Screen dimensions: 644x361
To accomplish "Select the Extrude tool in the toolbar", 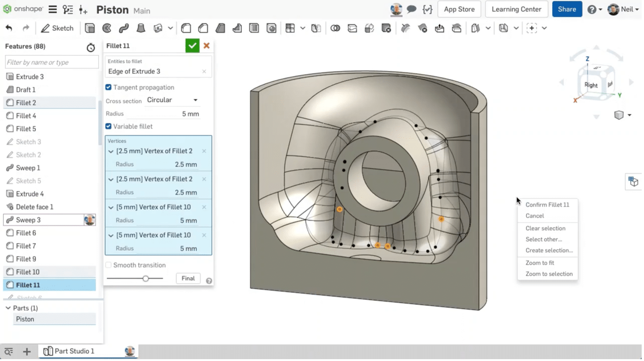I will coord(89,28).
